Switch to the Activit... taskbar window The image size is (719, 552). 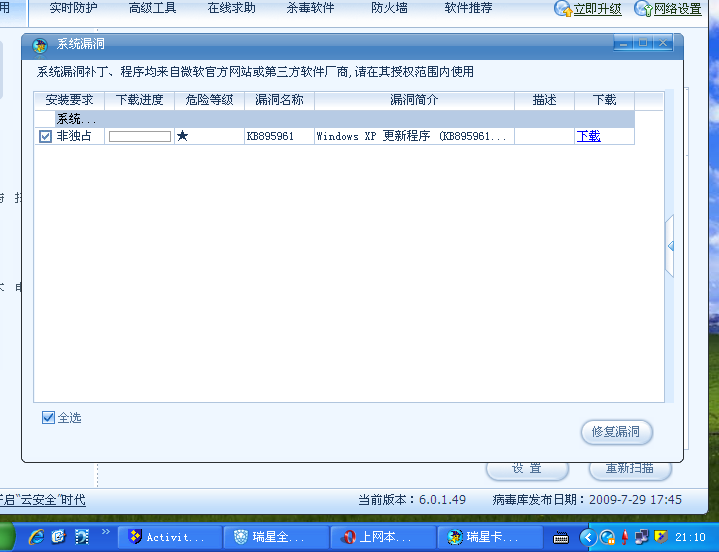pyautogui.click(x=170, y=537)
